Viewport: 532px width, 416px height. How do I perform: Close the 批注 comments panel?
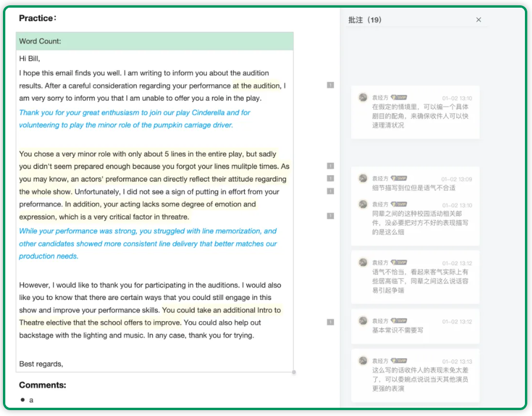[478, 20]
